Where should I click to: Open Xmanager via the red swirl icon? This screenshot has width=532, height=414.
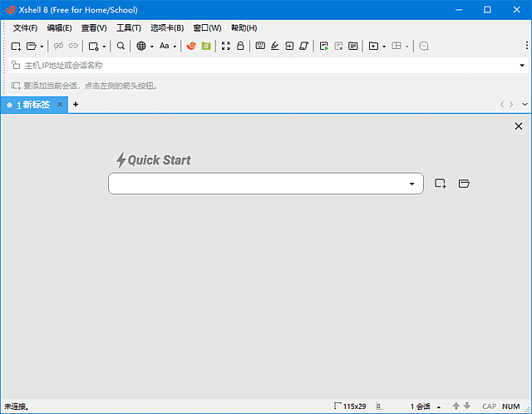click(191, 47)
